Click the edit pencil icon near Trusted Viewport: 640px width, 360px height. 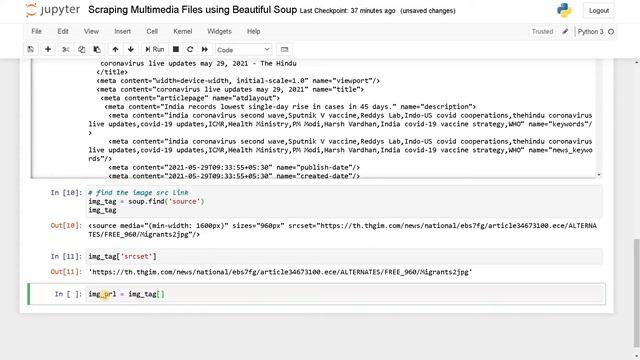(x=565, y=31)
